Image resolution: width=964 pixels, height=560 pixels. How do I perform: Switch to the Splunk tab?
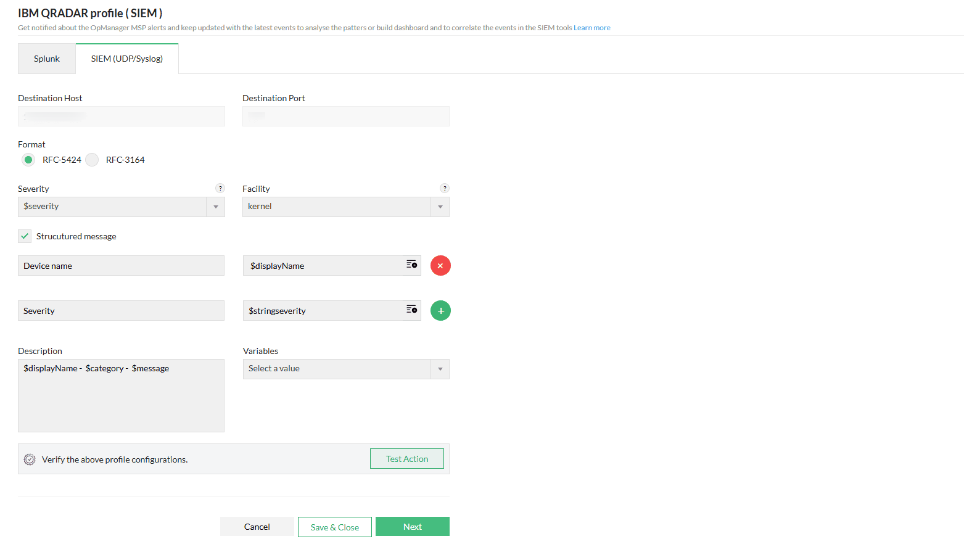(46, 58)
